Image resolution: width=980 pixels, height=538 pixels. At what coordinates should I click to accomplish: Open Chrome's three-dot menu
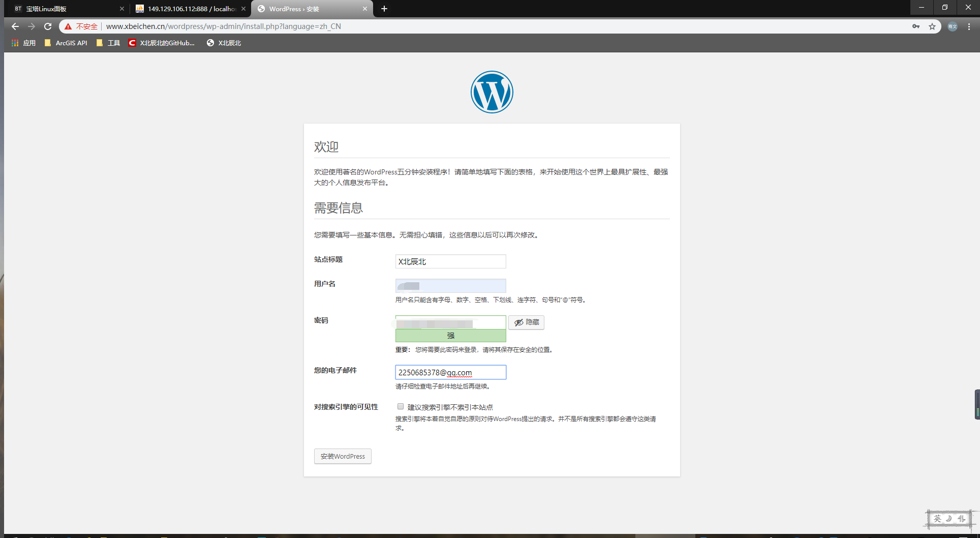(969, 26)
